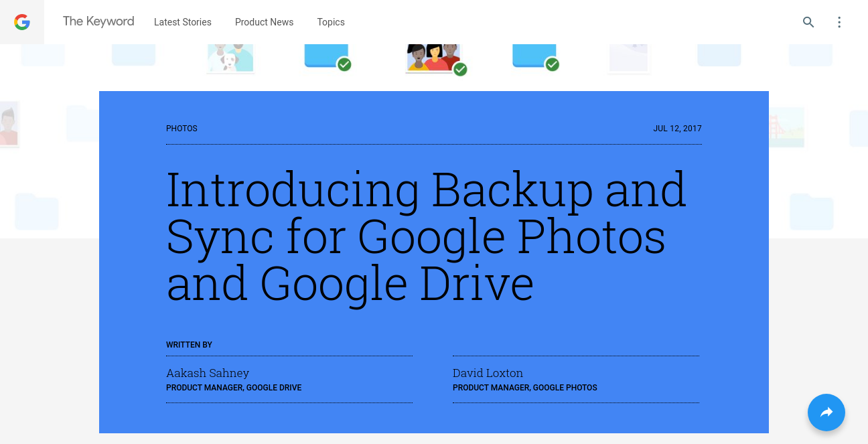Click author name Aakash Sahney
The width and height of the screenshot is (868, 444).
(x=208, y=373)
